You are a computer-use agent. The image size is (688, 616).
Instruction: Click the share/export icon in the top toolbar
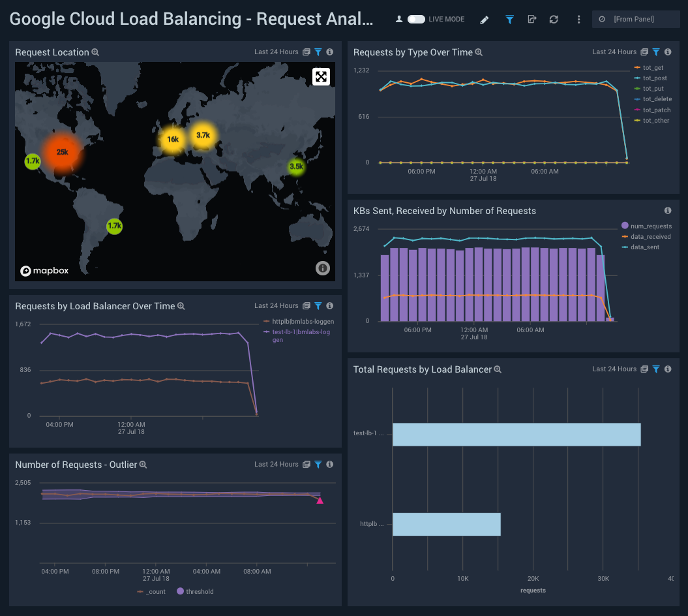click(x=531, y=20)
